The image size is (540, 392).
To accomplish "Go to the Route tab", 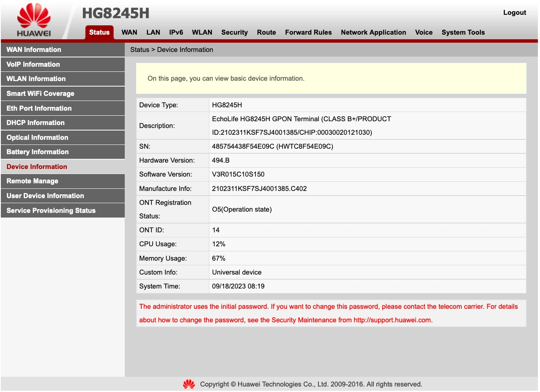I will 266,33.
